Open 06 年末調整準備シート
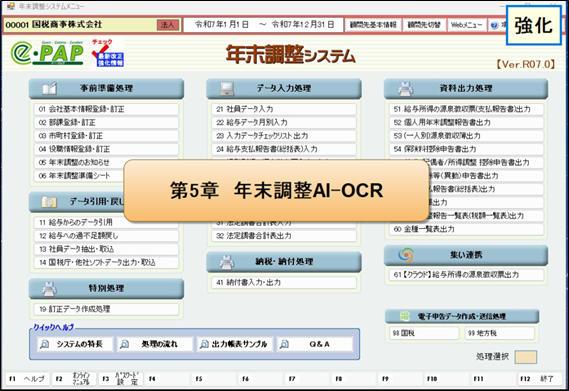Screen dimensions: 569x391 (79, 176)
